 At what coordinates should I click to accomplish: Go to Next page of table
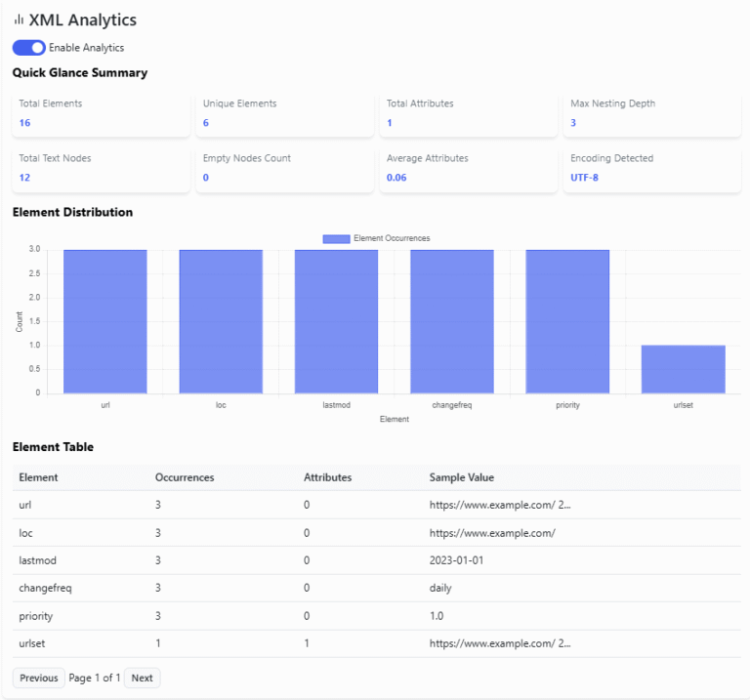[x=142, y=678]
